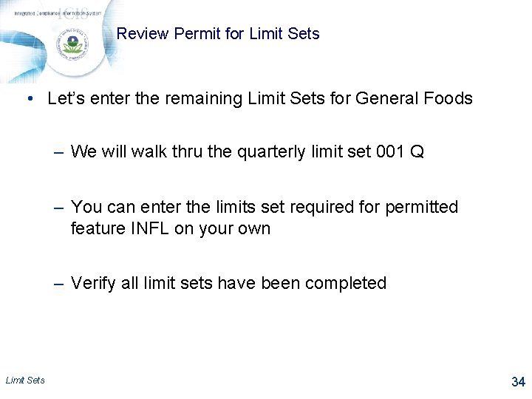This screenshot has width=532, height=399.
Task: Click the main bullet point dot
Action: (x=30, y=99)
